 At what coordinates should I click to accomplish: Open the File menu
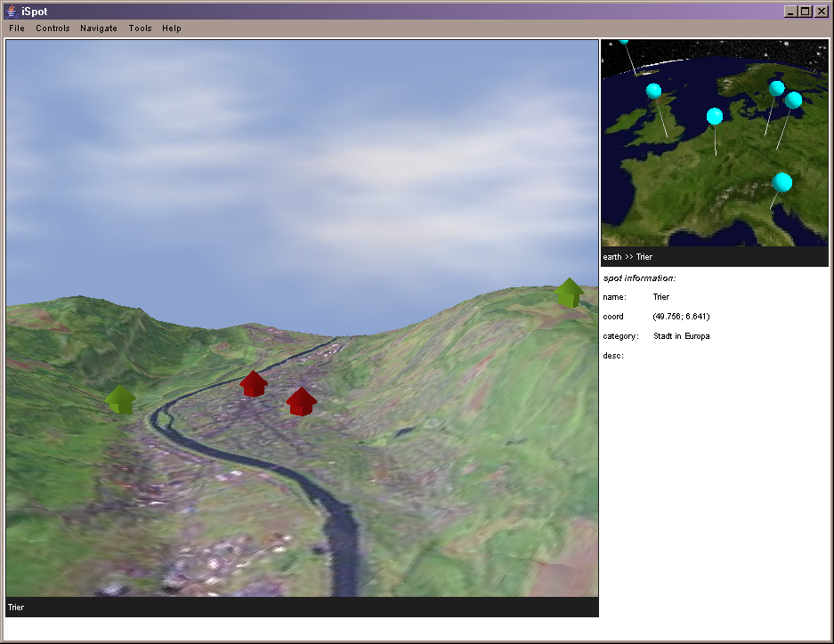point(17,28)
